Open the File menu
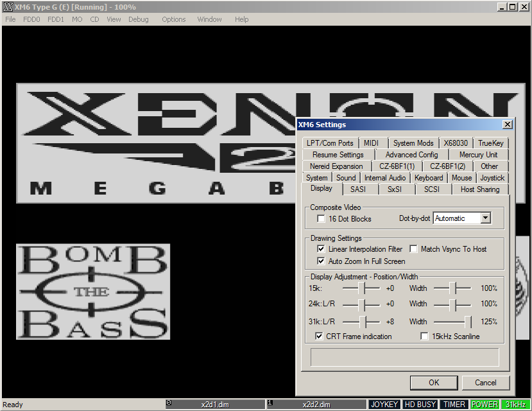The height and width of the screenshot is (411, 532). tap(10, 19)
